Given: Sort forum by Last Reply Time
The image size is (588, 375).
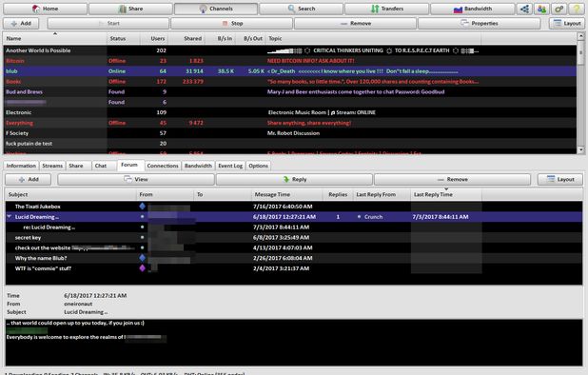Looking at the screenshot, I should [x=446, y=194].
